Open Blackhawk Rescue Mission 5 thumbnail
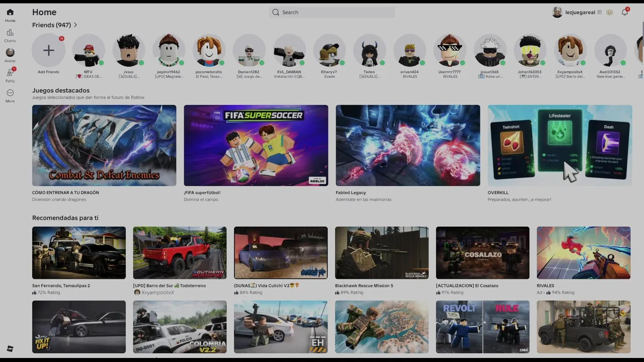Viewport: 644px width, 362px height. tap(382, 253)
